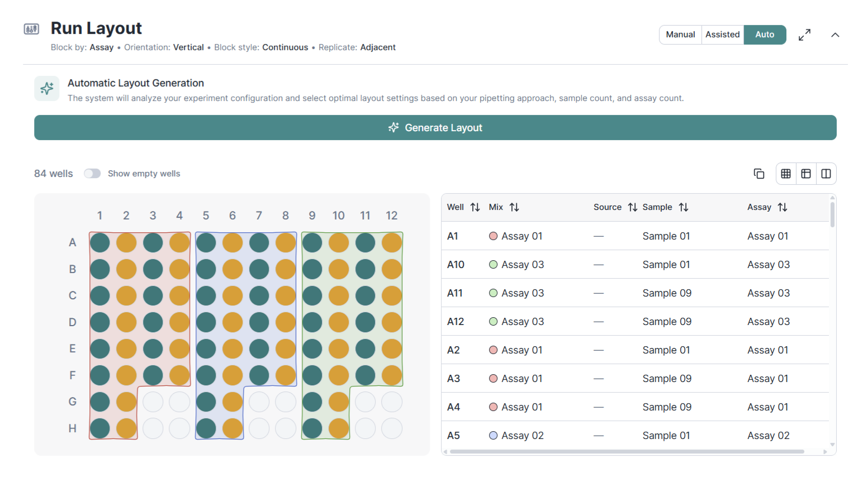
Task: Sort table by Sample column arrows
Action: pyautogui.click(x=684, y=207)
